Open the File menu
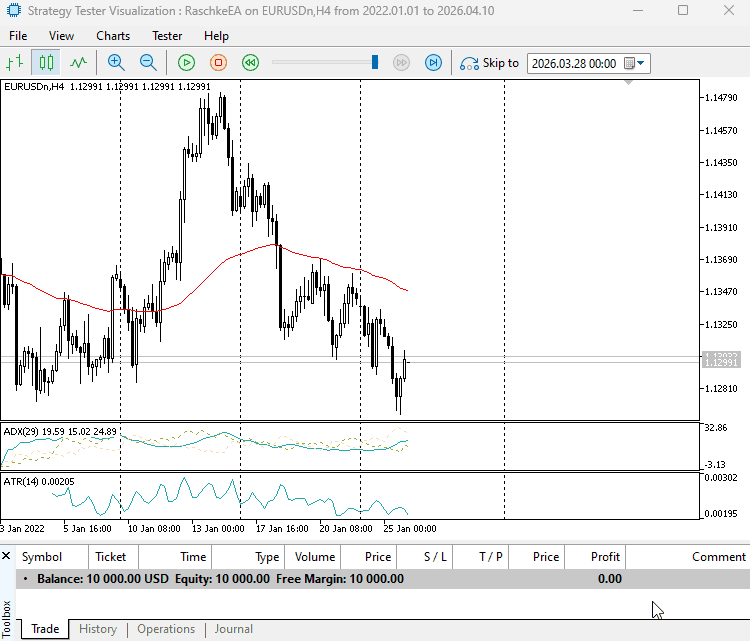750x641 pixels. pyautogui.click(x=18, y=36)
